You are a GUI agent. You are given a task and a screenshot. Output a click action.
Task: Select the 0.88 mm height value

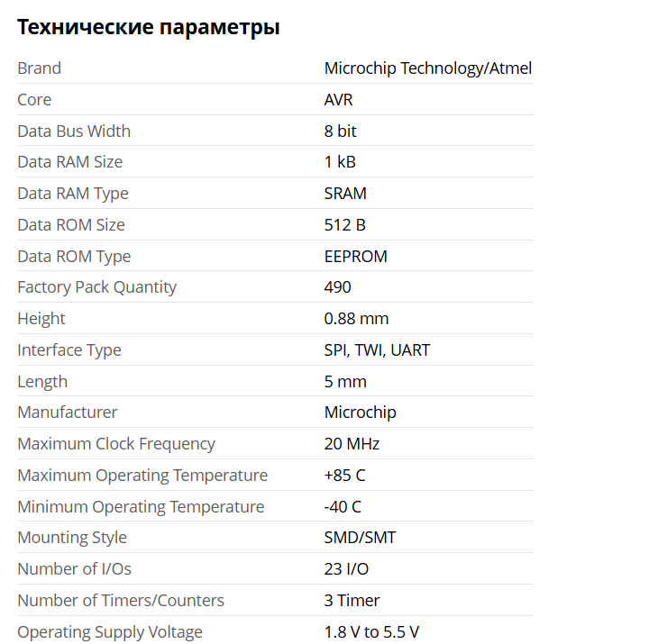(356, 319)
